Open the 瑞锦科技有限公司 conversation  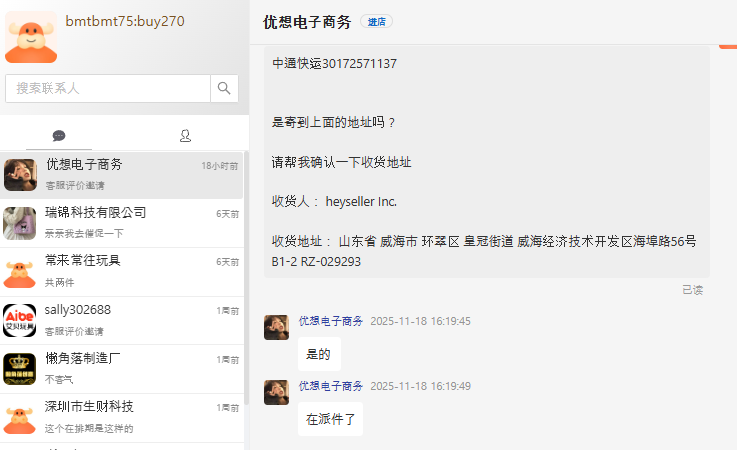[x=122, y=222]
